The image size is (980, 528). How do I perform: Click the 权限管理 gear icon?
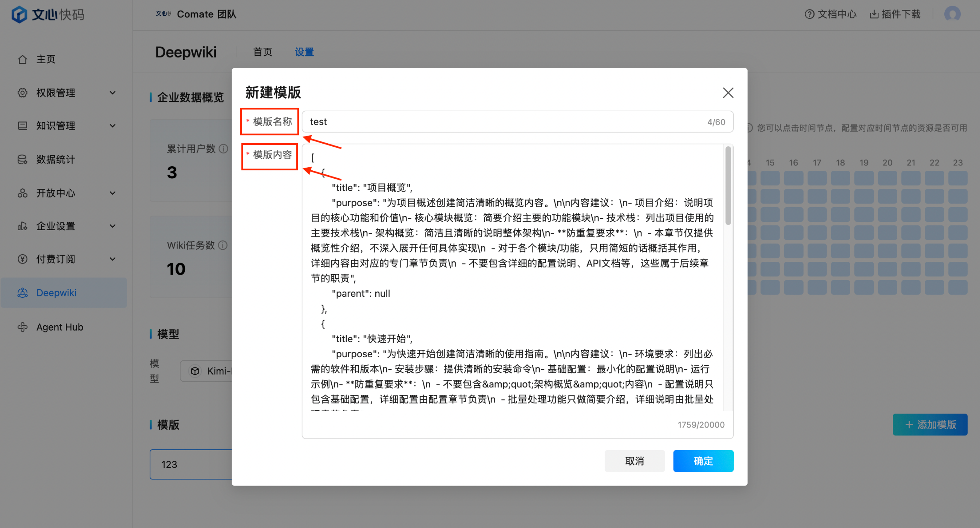pos(23,93)
